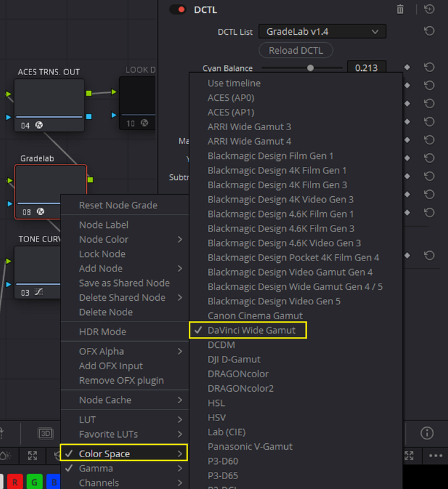
Task: Reset the Cyan Balance value
Action: 429,67
